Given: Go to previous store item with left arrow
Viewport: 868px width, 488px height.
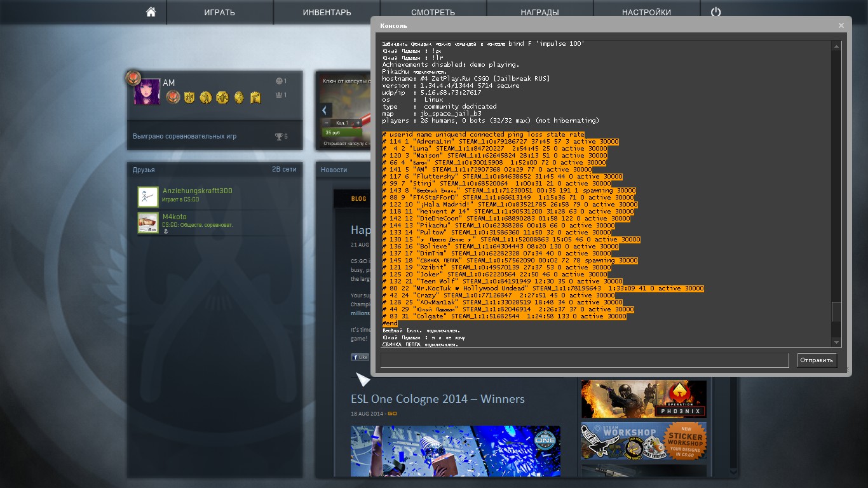Looking at the screenshot, I should point(324,110).
